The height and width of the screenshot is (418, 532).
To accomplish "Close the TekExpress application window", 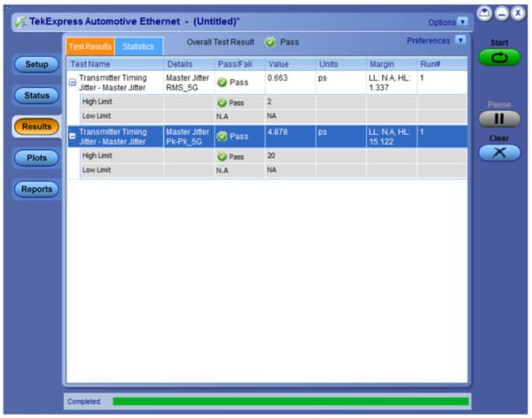I will coord(518,14).
